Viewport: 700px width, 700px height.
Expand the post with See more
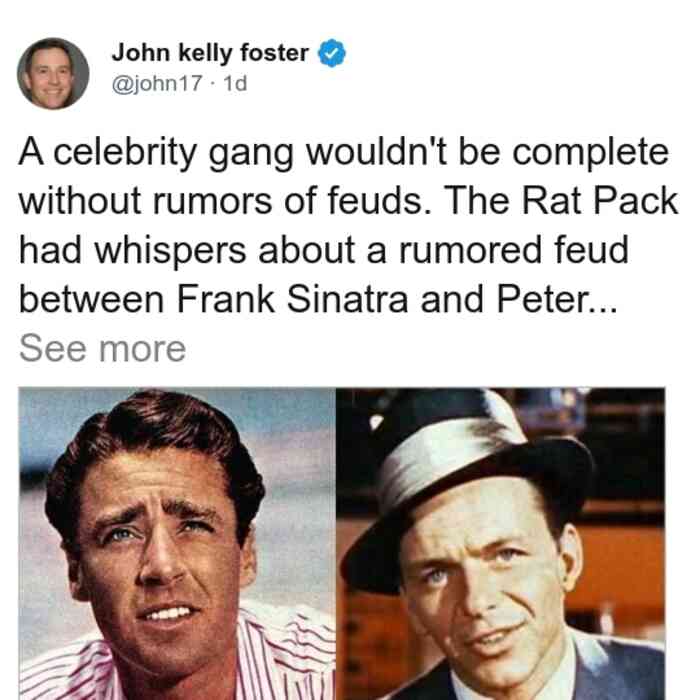pyautogui.click(x=103, y=349)
